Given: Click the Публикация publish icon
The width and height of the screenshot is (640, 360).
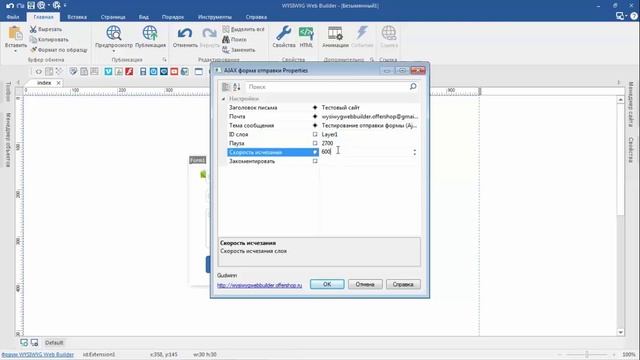Looking at the screenshot, I should click(150, 33).
